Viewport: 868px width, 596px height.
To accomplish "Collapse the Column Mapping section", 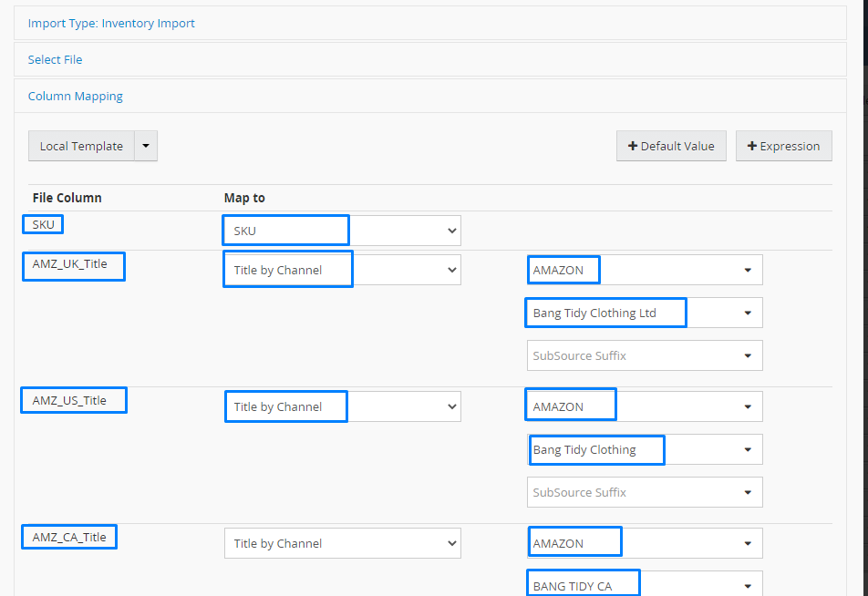I will (x=76, y=97).
